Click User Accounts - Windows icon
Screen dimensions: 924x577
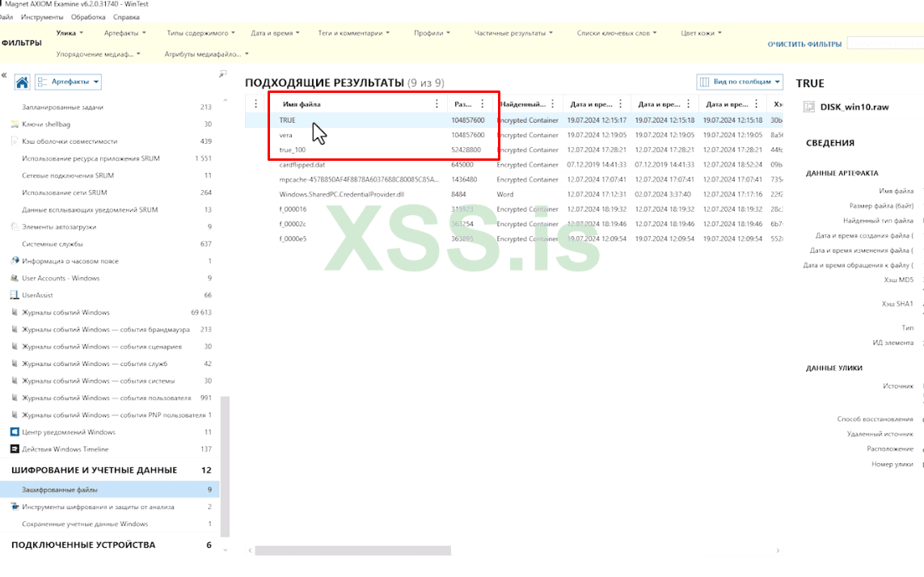[15, 278]
